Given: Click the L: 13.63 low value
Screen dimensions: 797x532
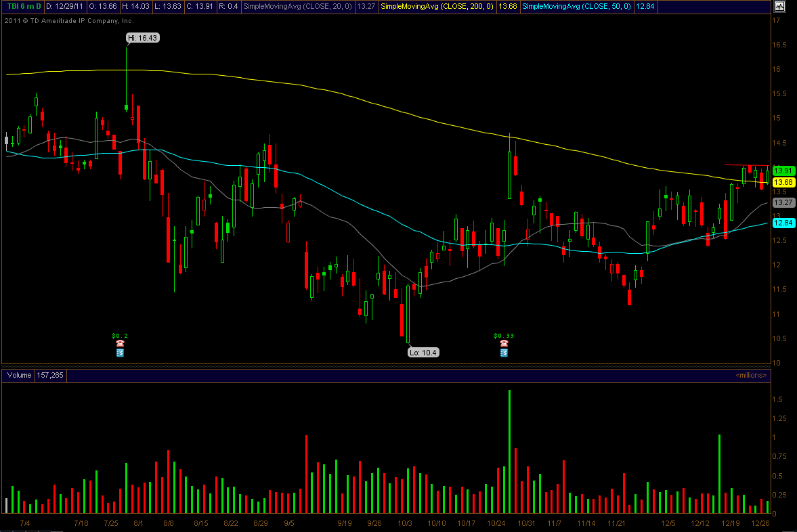Looking at the screenshot, I should click(168, 6).
